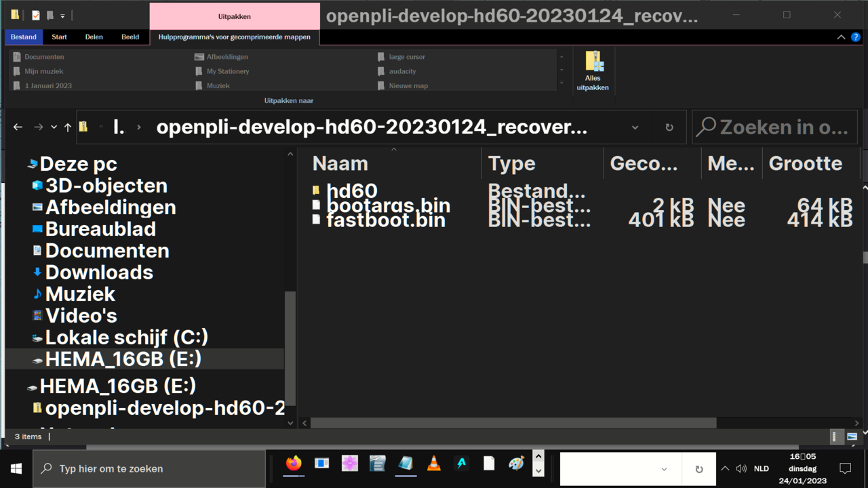Open the address bar history dropdown
The height and width of the screenshot is (488, 868).
(635, 127)
